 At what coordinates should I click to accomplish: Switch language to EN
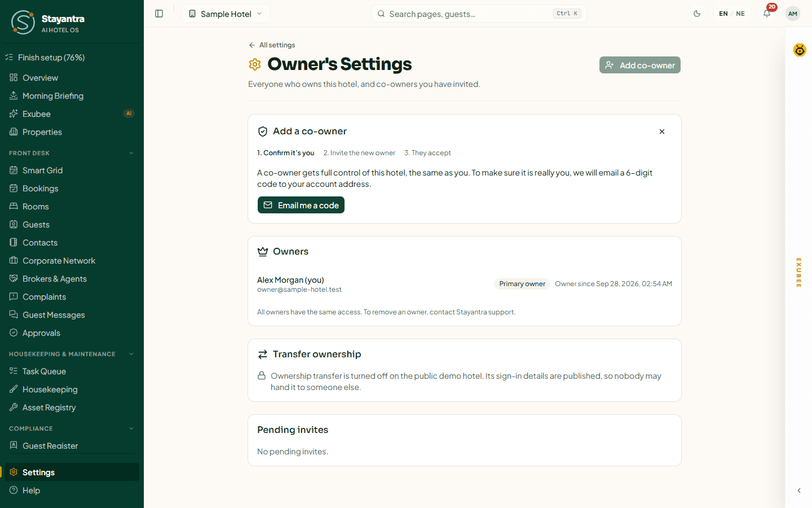[x=723, y=14]
